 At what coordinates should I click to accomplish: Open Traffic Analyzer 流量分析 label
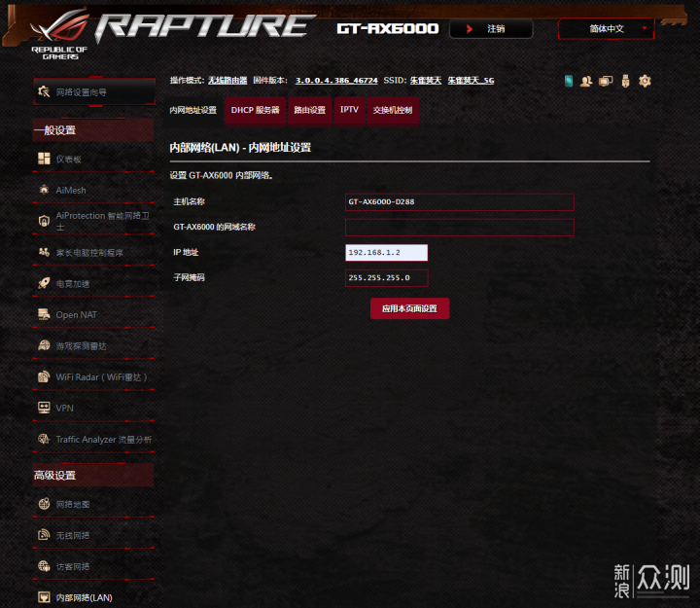coord(104,440)
